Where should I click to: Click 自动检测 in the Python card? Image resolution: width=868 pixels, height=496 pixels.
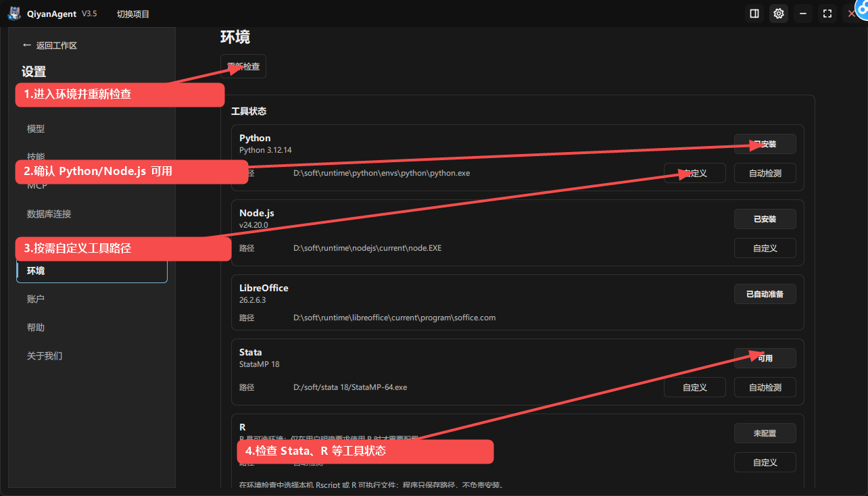click(x=765, y=173)
